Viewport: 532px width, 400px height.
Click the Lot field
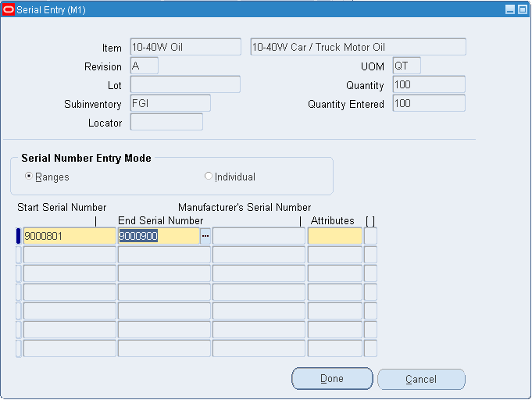pos(185,84)
